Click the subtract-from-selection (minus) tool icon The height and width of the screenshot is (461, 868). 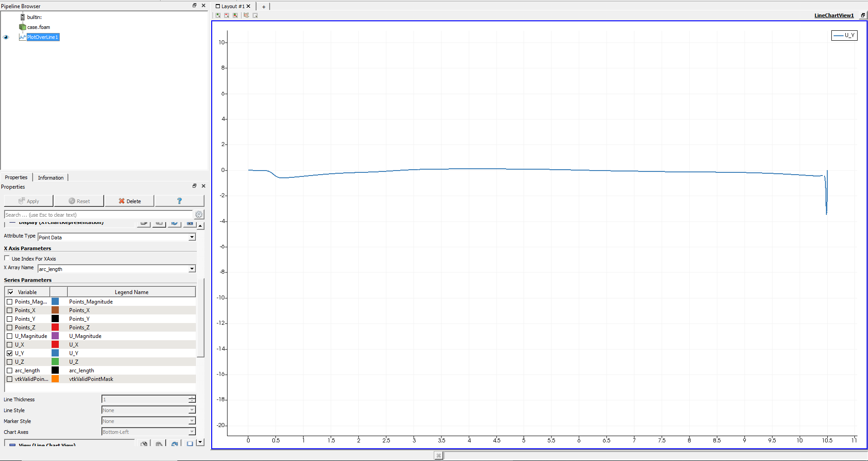(227, 15)
